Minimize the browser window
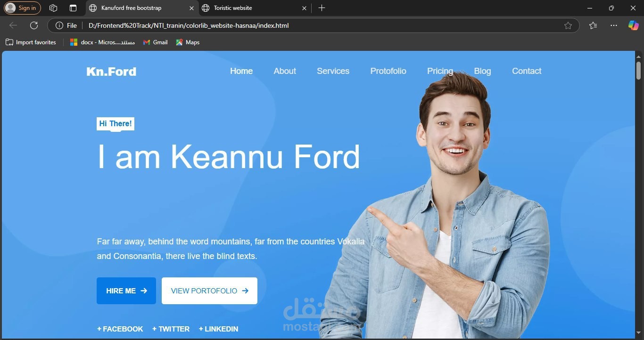Screen dimensions: 644x340 pyautogui.click(x=590, y=8)
